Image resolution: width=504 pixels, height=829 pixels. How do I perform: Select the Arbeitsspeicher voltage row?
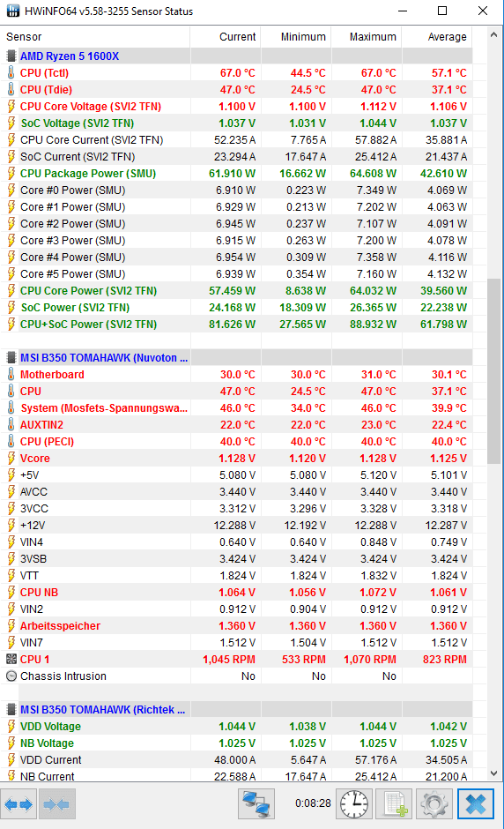[x=236, y=626]
